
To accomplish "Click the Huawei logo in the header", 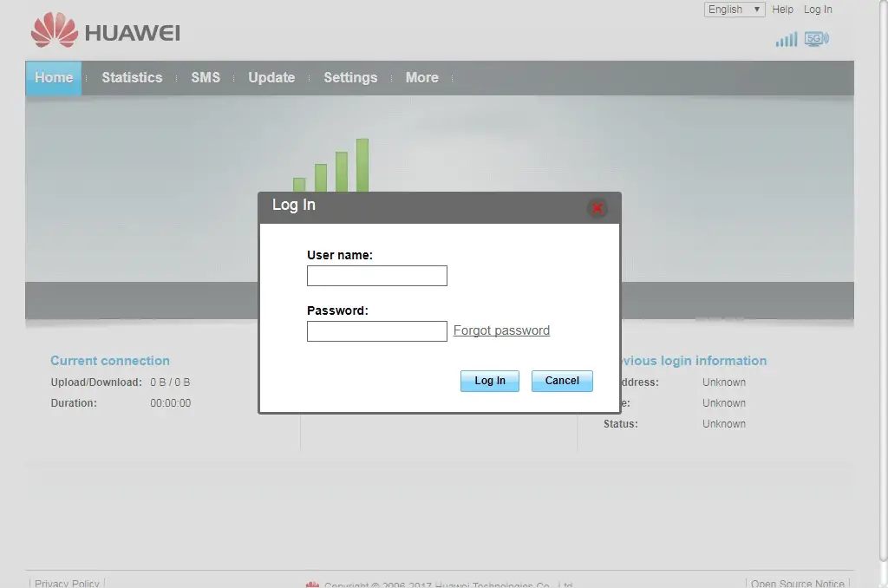I will 105,33.
